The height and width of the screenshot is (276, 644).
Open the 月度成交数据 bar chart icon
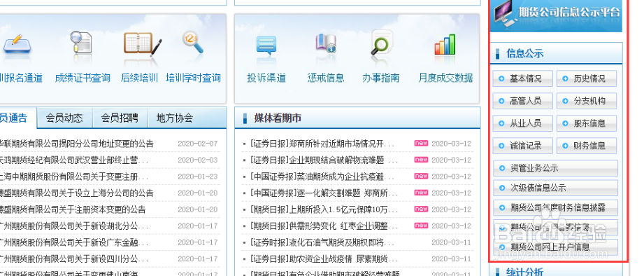pyautogui.click(x=445, y=44)
